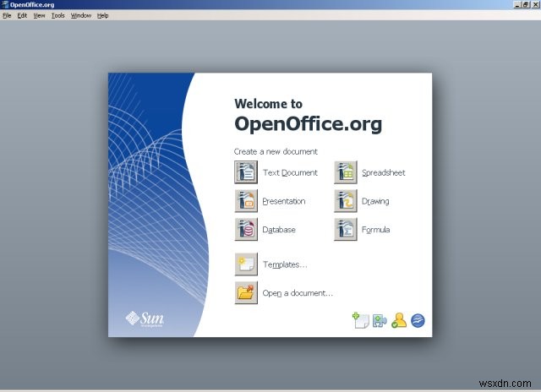Click the Spreadsheet label
Viewport: 541px width, 392px height.
click(383, 172)
